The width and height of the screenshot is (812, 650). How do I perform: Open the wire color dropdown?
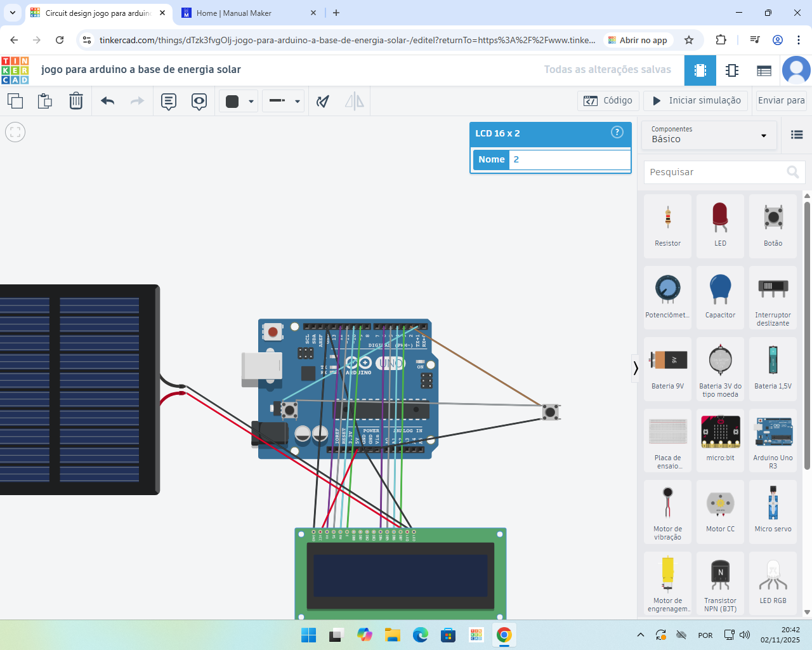239,101
